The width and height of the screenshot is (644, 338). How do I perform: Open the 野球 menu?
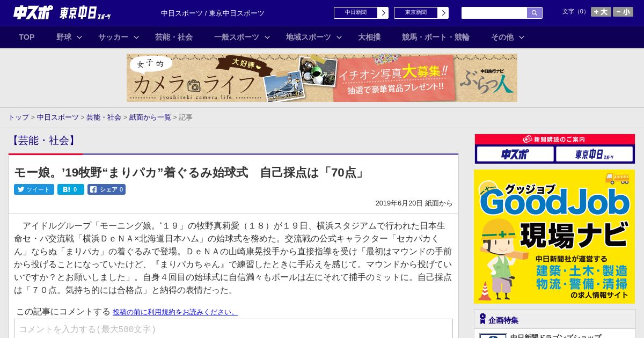[64, 37]
